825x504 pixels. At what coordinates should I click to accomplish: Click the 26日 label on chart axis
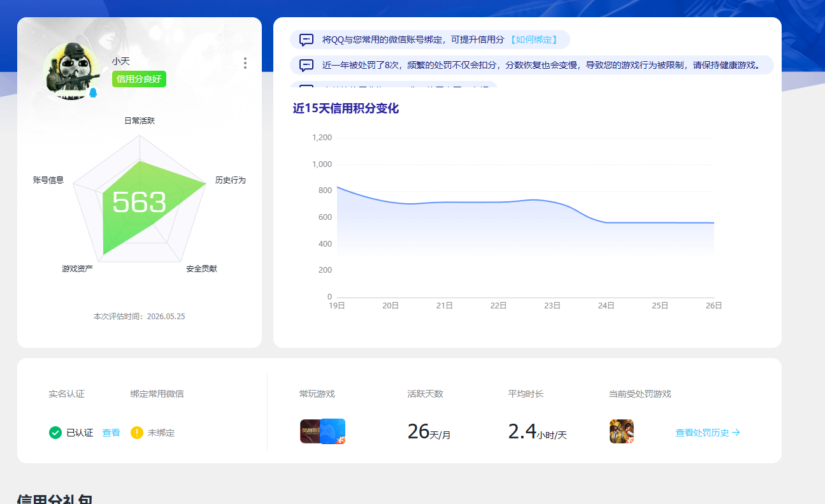click(x=714, y=306)
